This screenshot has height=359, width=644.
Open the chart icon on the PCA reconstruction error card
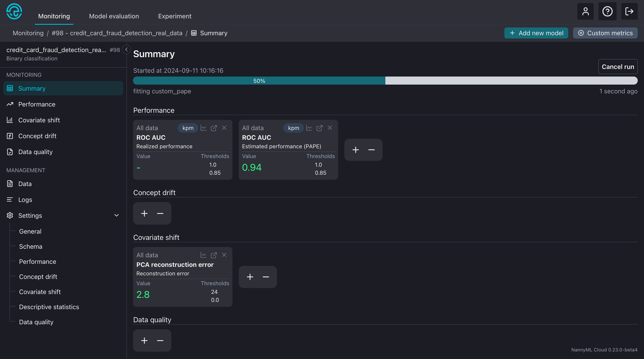tap(203, 255)
